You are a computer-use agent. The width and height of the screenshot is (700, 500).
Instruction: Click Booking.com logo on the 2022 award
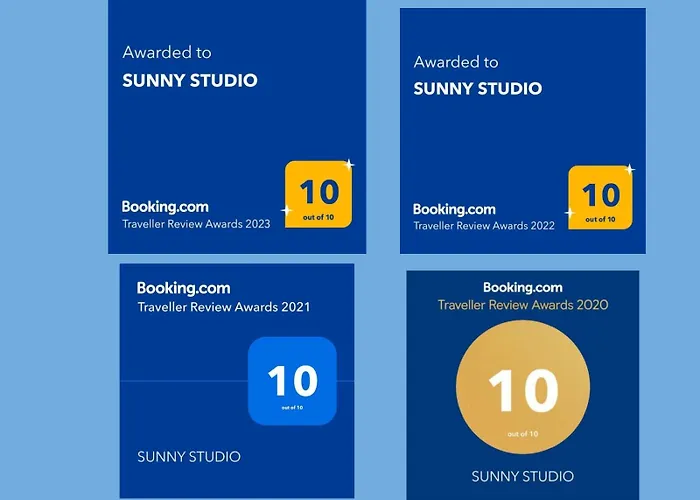point(454,210)
